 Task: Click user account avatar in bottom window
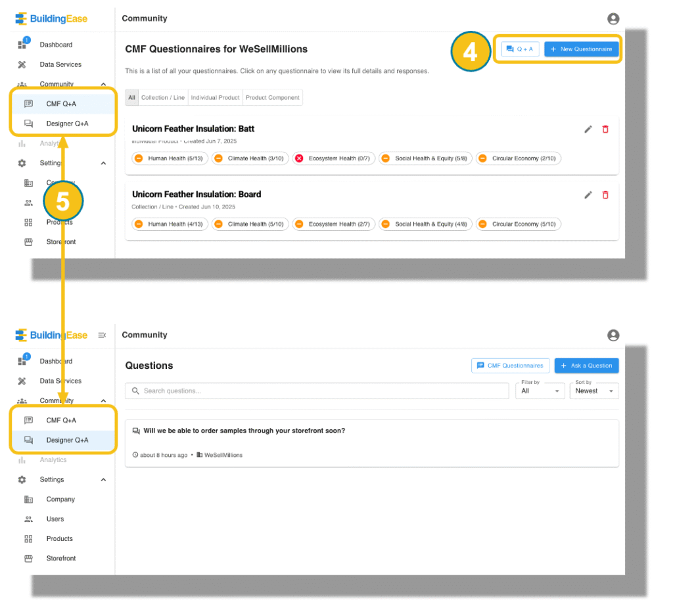tap(613, 335)
